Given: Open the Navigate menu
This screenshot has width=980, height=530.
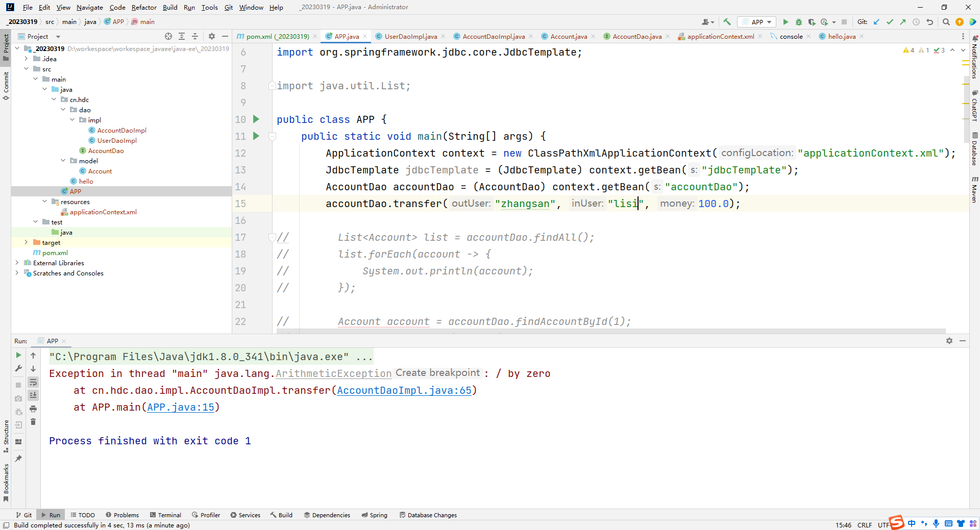Looking at the screenshot, I should 90,7.
